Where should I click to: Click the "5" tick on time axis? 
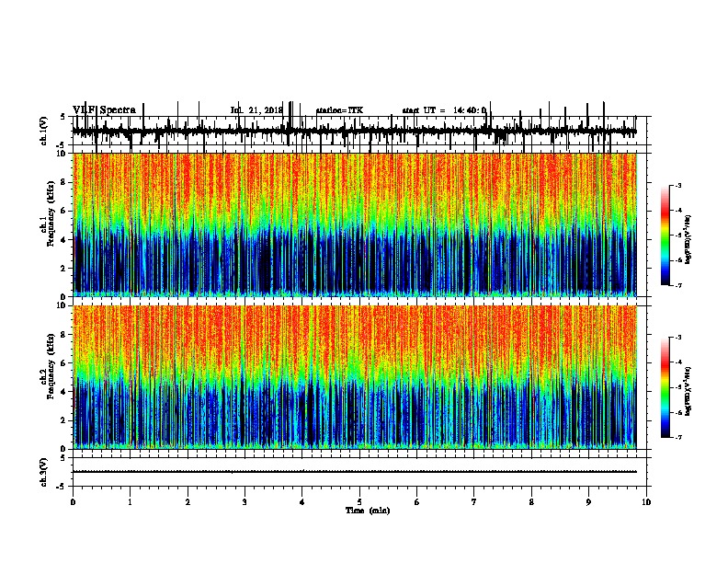pos(359,501)
